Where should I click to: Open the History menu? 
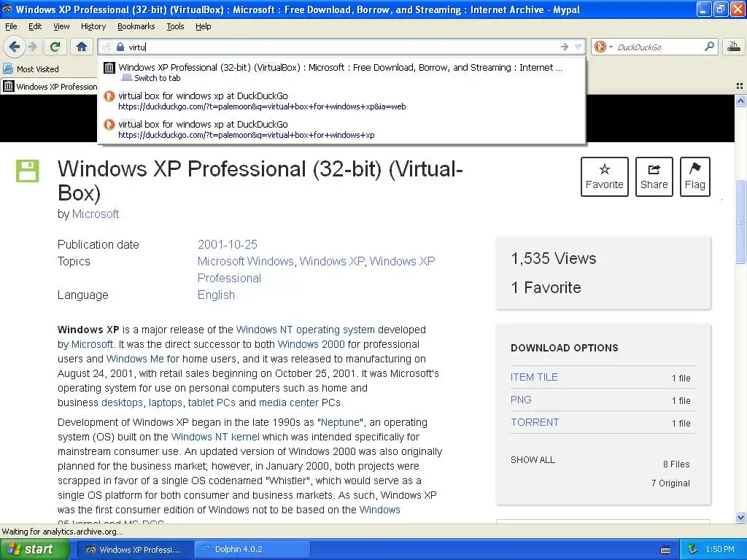[x=93, y=27]
